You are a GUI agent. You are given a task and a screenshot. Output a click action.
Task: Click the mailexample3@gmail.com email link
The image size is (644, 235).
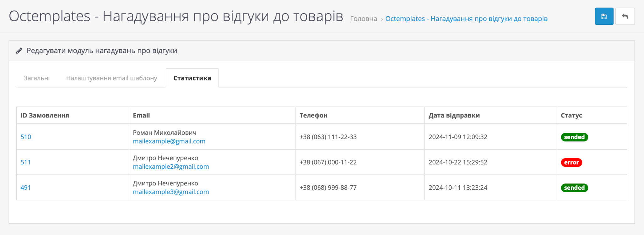pos(171,192)
